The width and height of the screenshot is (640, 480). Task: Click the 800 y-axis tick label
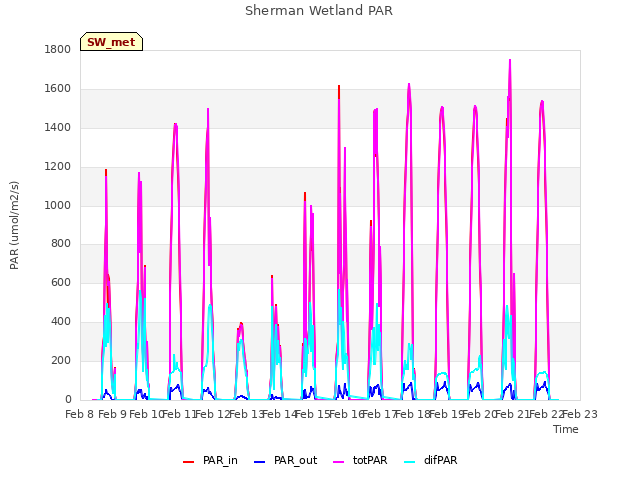[x=61, y=244]
